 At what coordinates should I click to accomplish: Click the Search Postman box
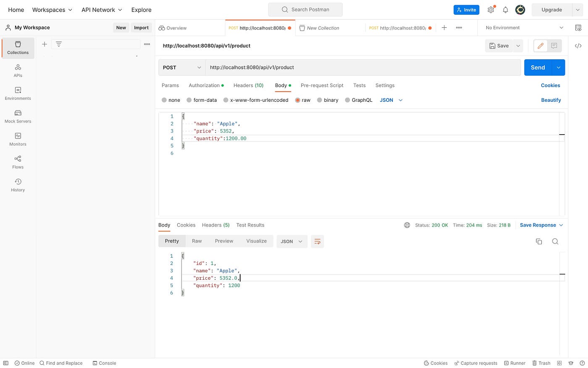tap(305, 10)
